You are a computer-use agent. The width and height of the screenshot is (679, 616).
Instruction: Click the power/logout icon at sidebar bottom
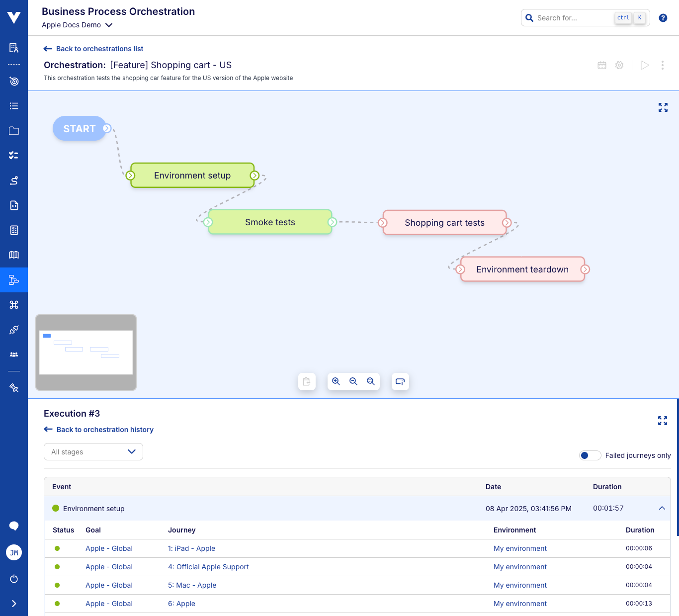coord(13,579)
